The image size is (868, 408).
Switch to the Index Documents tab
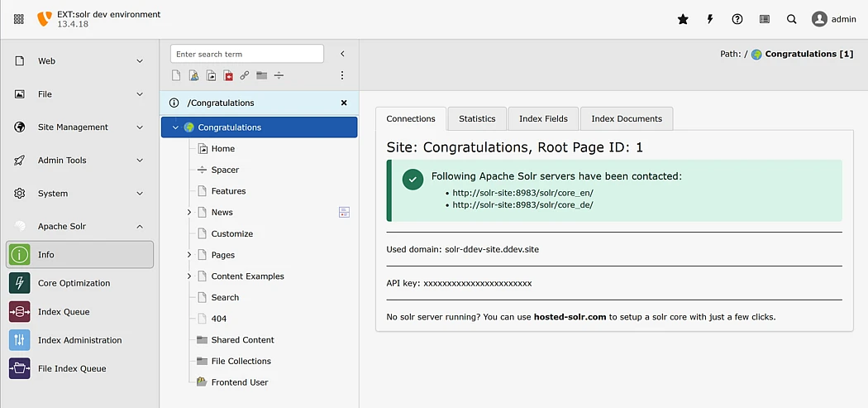pyautogui.click(x=627, y=118)
